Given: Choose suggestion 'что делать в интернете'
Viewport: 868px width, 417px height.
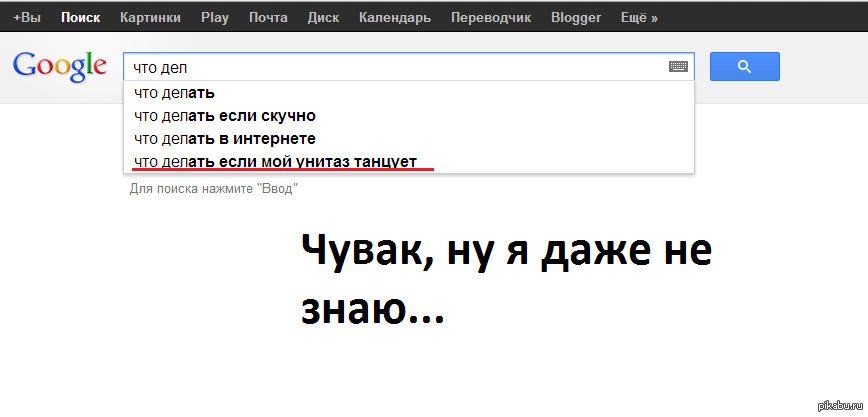Looking at the screenshot, I should click(409, 138).
